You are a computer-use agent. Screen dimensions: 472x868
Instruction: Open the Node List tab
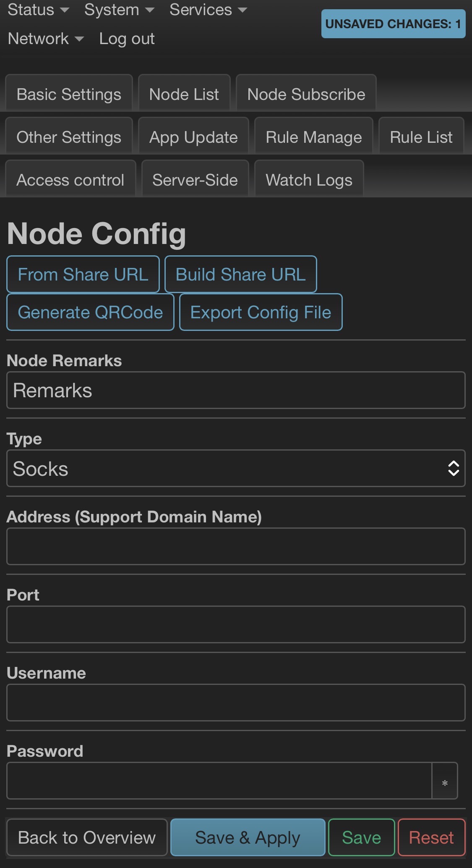[184, 94]
